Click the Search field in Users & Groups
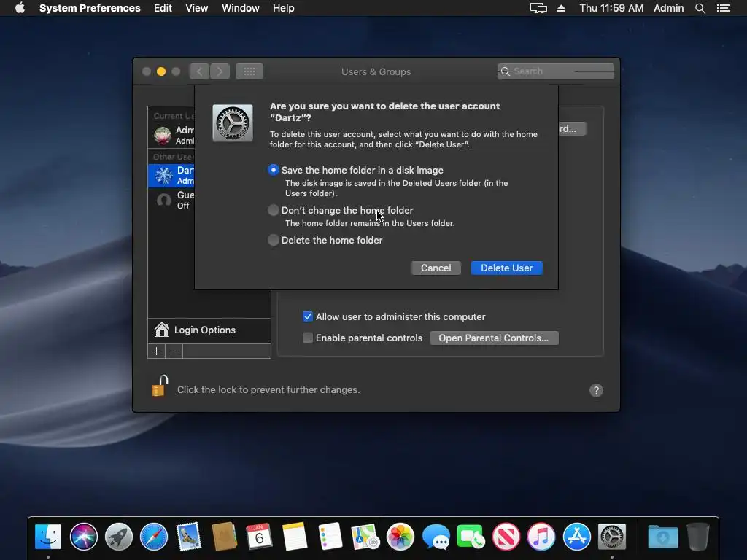The height and width of the screenshot is (560, 747). click(x=555, y=71)
